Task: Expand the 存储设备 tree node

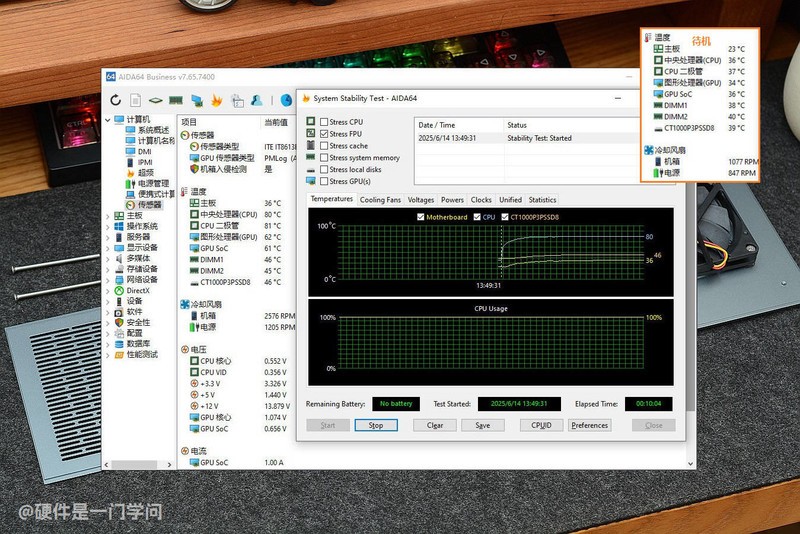Action: coord(108,269)
